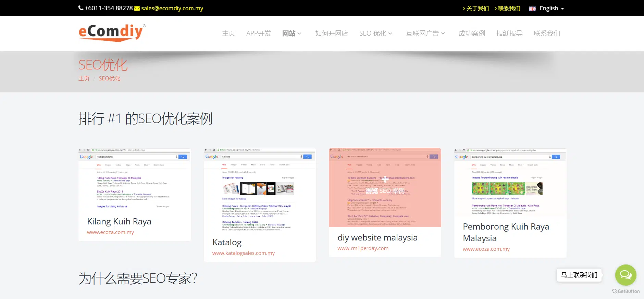Click the 马上联系我们 button
Screen dimensions: 644x299
click(x=579, y=275)
